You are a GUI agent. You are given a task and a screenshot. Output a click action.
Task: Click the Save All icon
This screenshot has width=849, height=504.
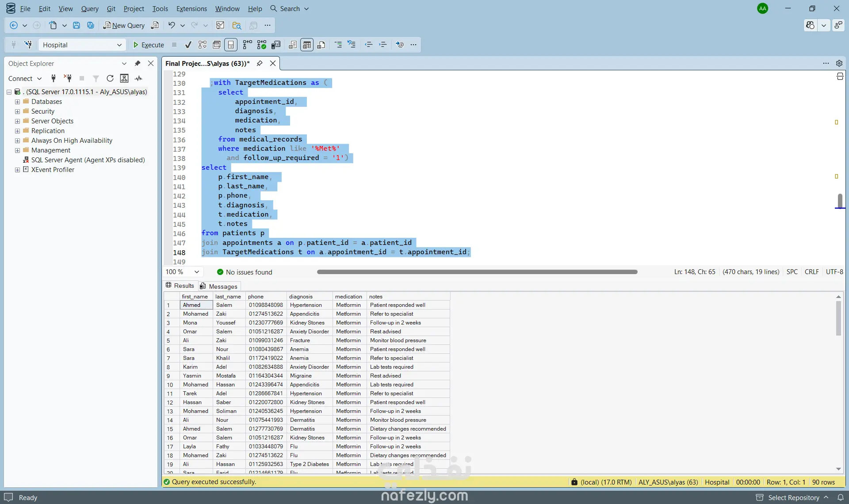coord(91,25)
